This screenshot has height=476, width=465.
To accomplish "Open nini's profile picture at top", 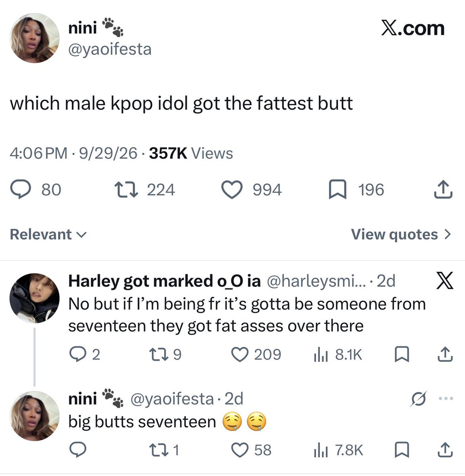I will [x=34, y=38].
